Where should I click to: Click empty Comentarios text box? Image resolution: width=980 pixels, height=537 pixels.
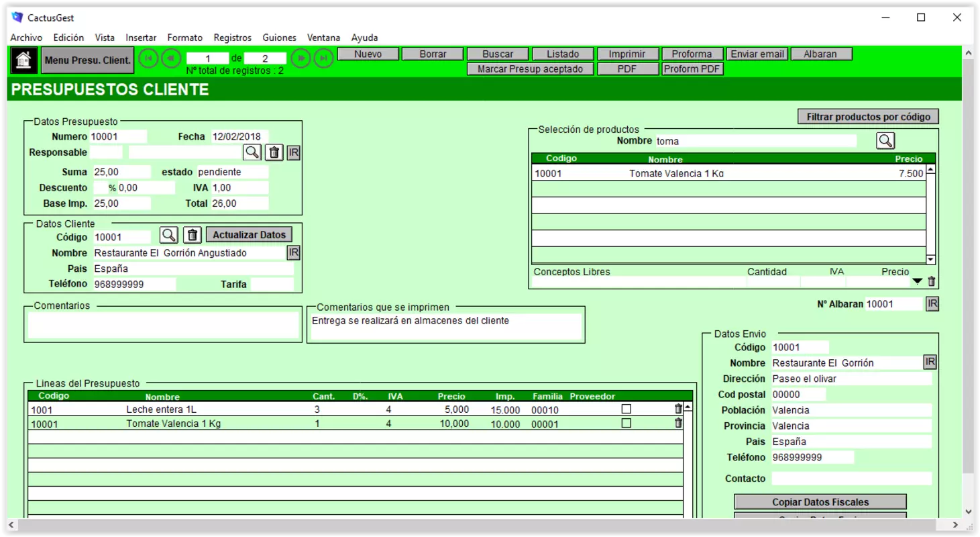(x=163, y=325)
